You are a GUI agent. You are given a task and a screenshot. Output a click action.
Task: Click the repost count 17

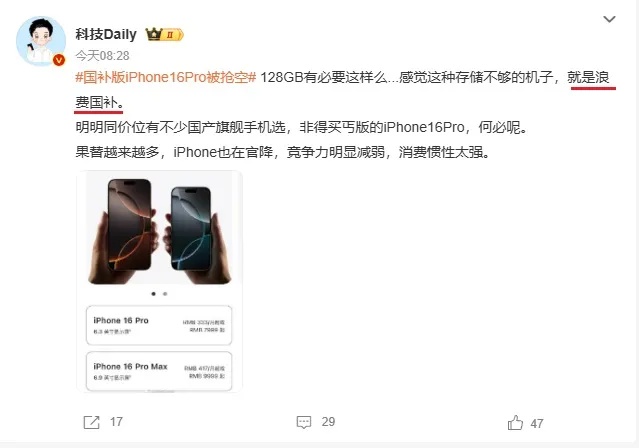116,422
